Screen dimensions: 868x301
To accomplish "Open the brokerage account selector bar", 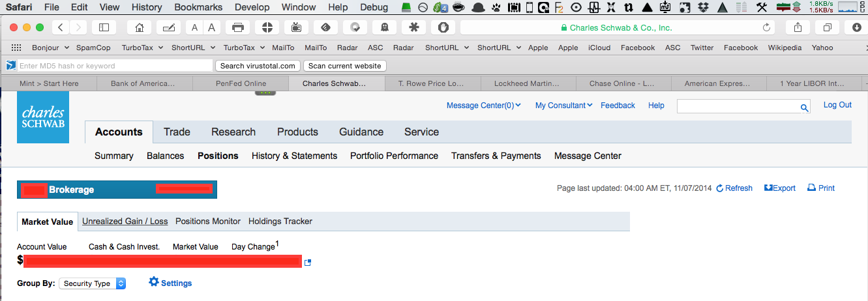I will click(x=117, y=190).
